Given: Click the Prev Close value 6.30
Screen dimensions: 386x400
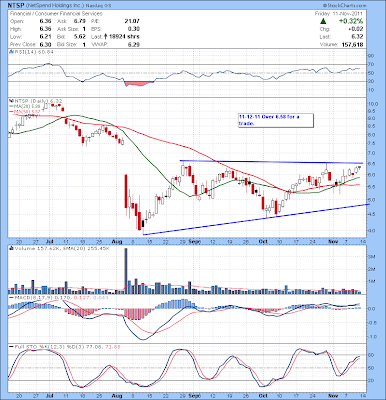Looking at the screenshot, I should click(x=45, y=44).
